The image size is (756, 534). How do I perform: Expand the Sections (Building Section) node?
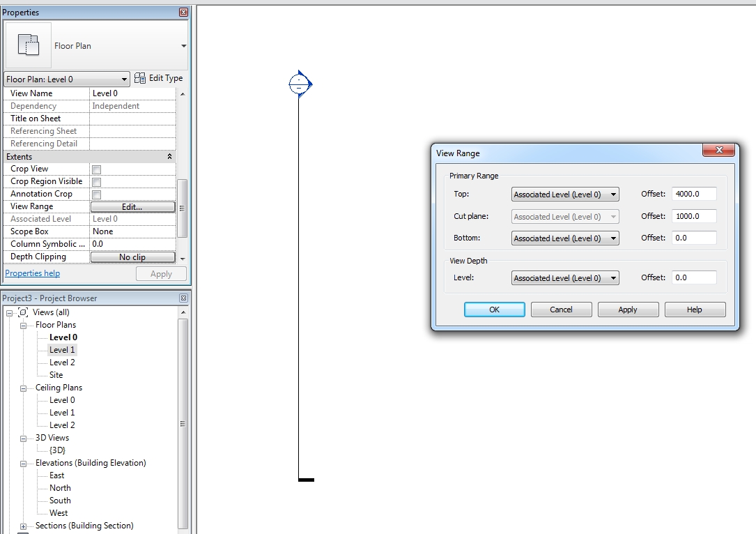pos(23,526)
